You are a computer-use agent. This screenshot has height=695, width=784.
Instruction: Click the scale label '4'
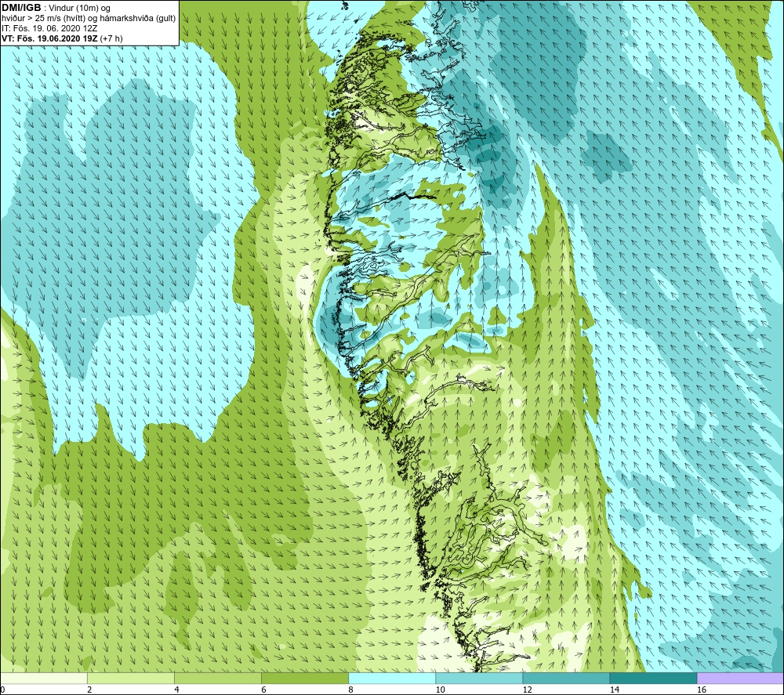coord(176,690)
